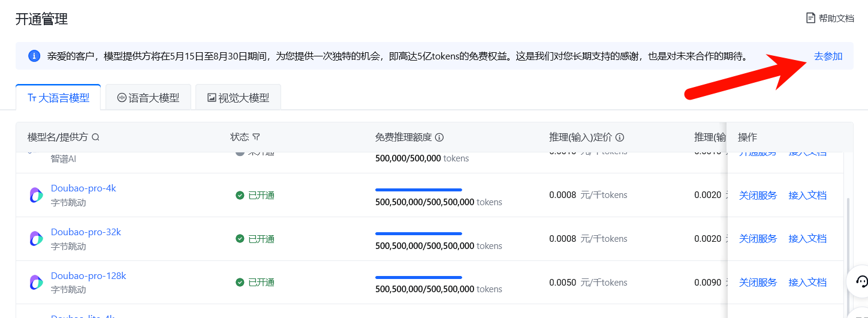Screen dimensions: 868x318
Task: Click the Doubao-pro-4k model logo icon
Action: pyautogui.click(x=36, y=195)
